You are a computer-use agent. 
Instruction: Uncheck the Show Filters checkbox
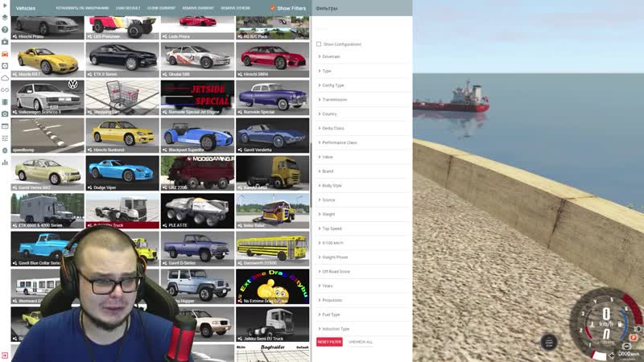273,8
